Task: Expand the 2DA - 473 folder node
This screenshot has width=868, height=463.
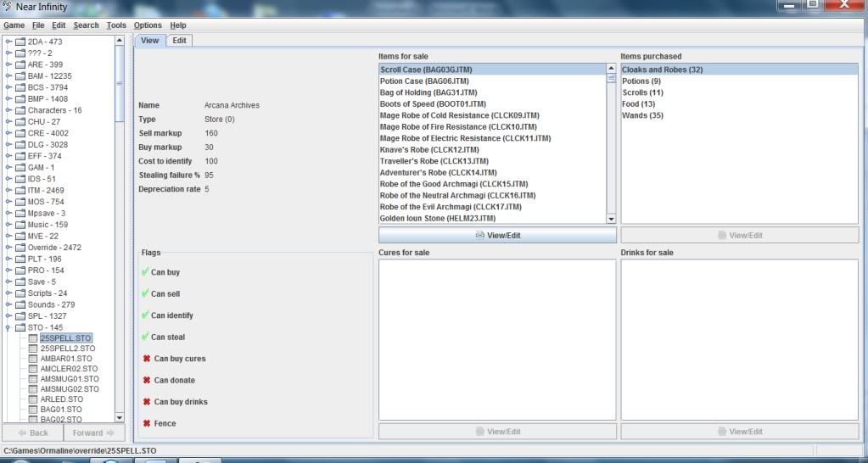Action: click(8, 42)
